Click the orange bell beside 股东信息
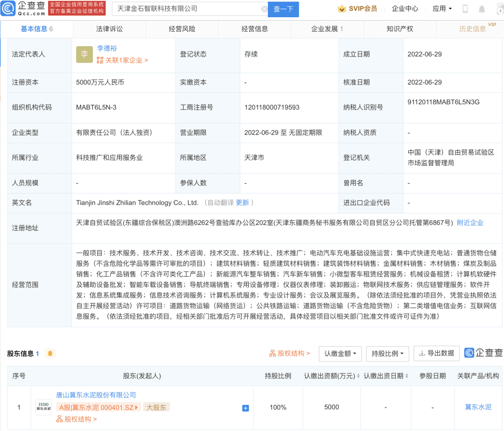The width and height of the screenshot is (504, 431). coord(50,353)
